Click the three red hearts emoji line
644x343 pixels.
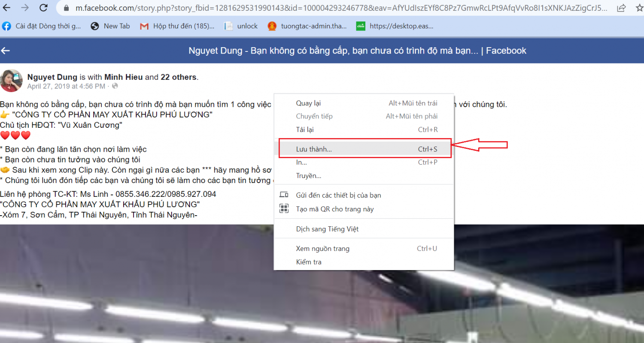(15, 136)
